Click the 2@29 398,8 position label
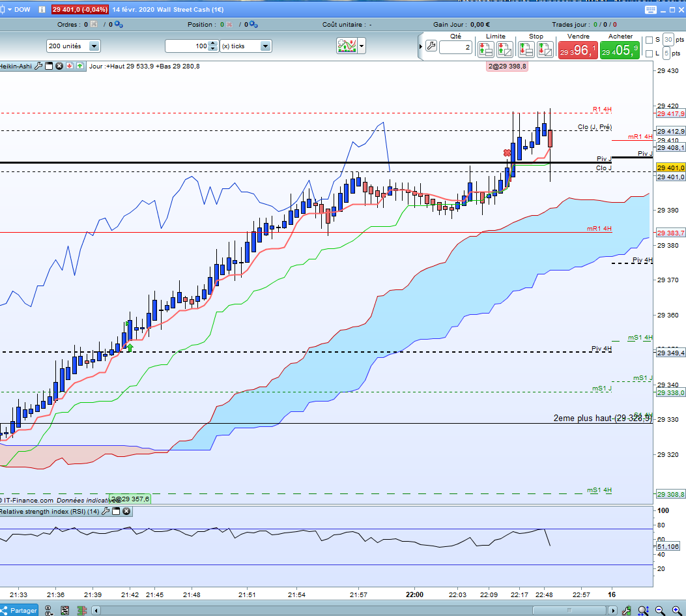The width and height of the screenshot is (686, 616). 507,66
